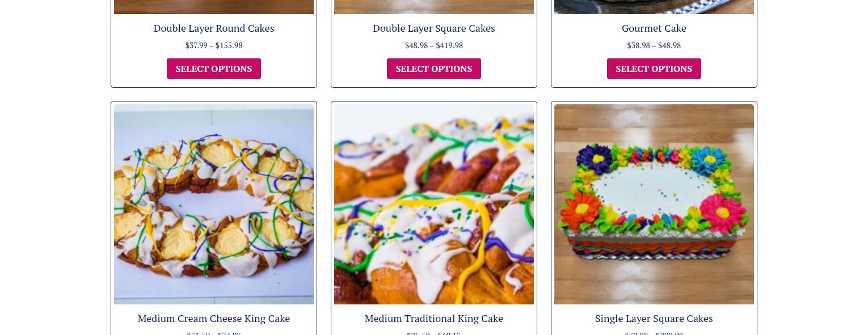The width and height of the screenshot is (868, 335).
Task: Click the $38.98 – $48.98 price range
Action: 654,45
